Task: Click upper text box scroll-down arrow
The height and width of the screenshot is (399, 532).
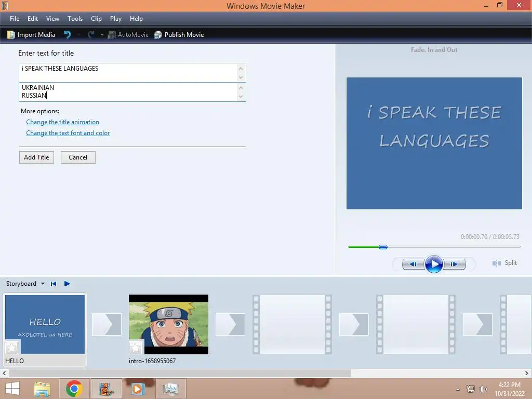Action: tap(241, 77)
